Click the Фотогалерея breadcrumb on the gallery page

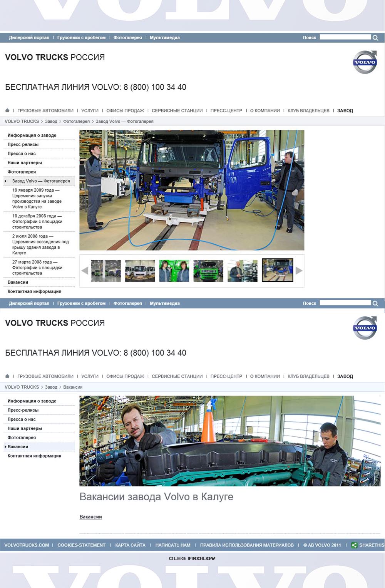[x=76, y=121]
